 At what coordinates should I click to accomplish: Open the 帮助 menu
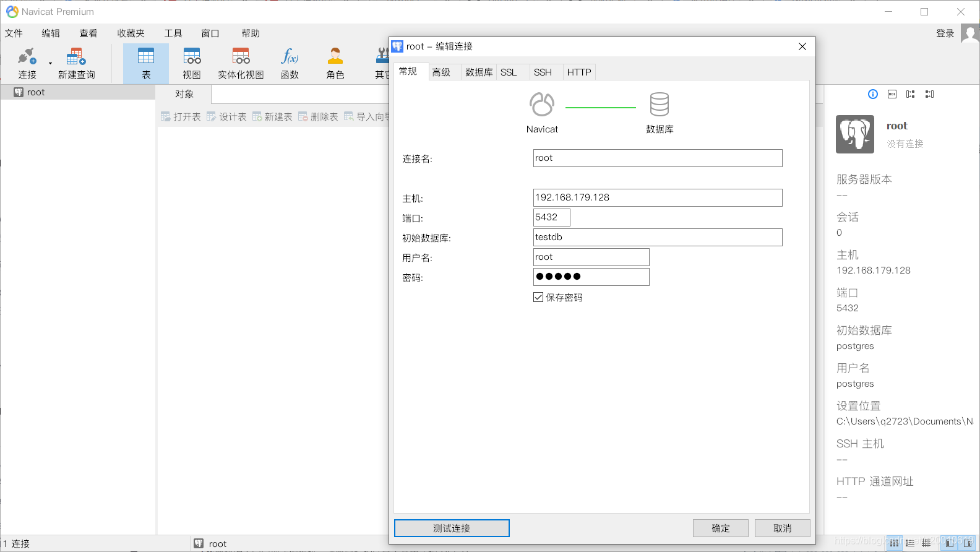251,33
